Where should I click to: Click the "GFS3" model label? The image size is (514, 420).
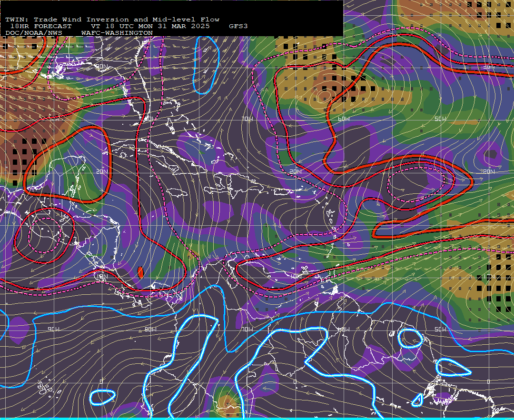[238, 26]
